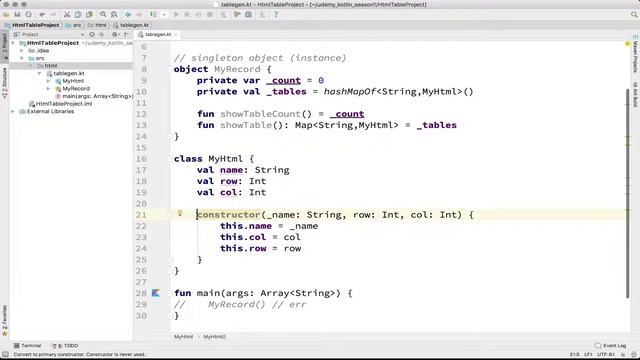640x360 pixels.
Task: Open the Favorites side tool tab
Action: click(x=4, y=321)
